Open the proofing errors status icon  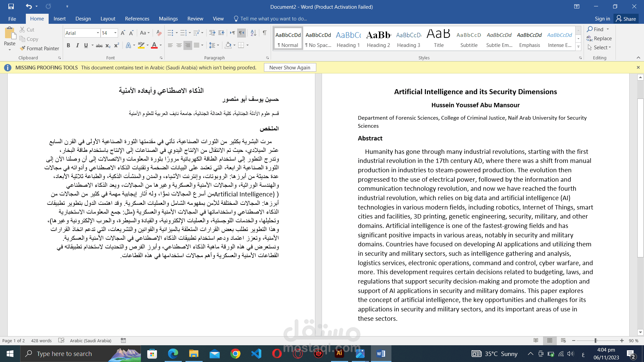(61, 341)
